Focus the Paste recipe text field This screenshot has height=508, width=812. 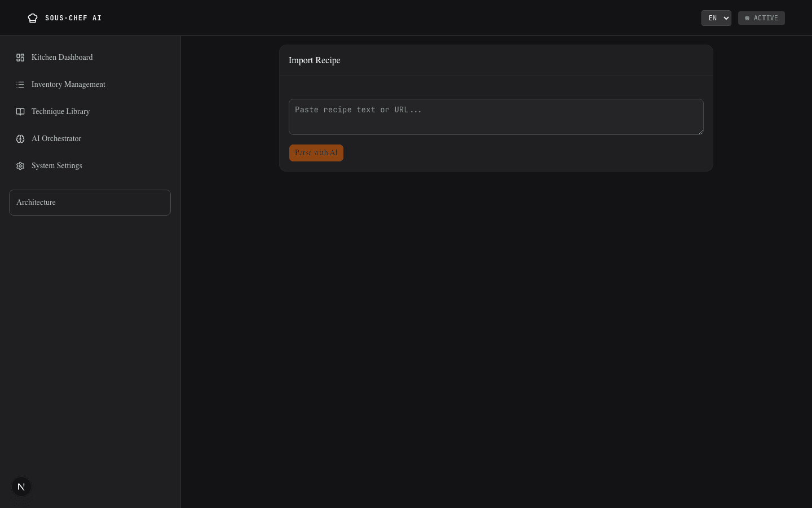496,117
